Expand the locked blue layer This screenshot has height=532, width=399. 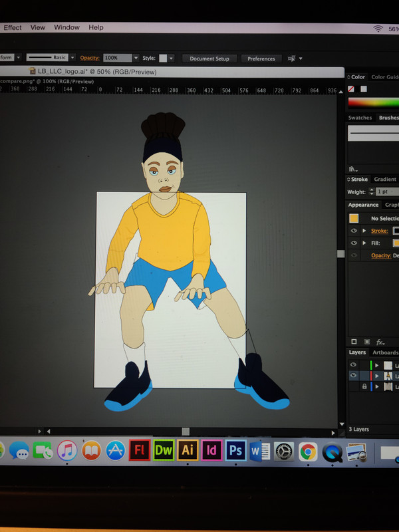pyautogui.click(x=376, y=386)
